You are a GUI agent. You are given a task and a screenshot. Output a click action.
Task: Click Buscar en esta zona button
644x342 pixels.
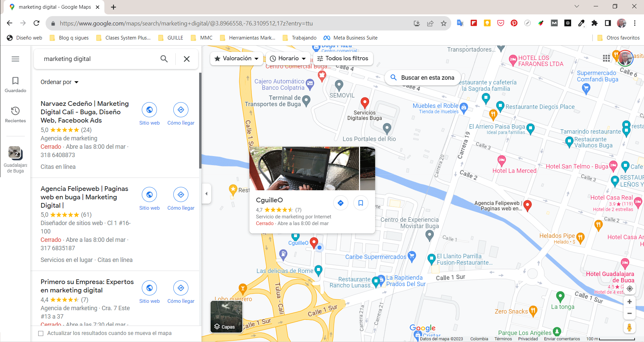coord(422,78)
